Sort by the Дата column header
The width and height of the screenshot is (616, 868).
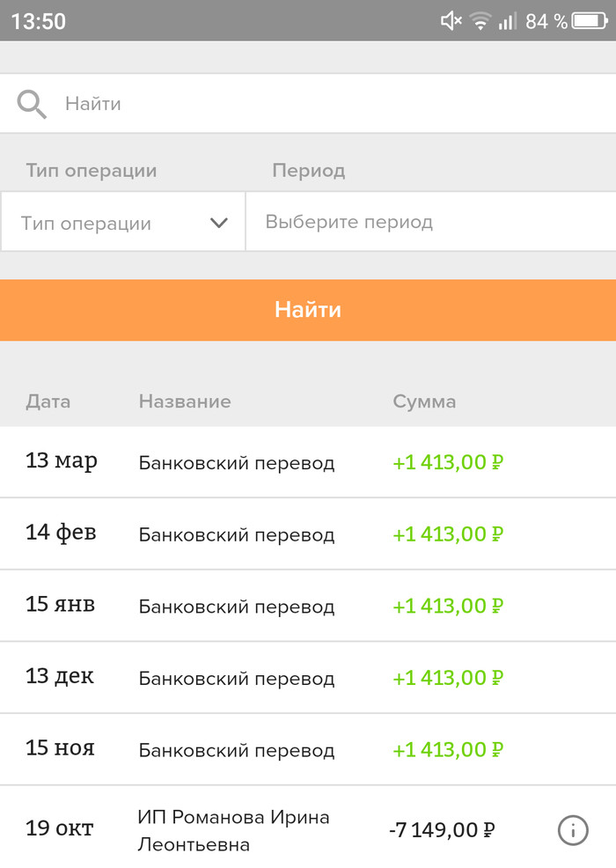[48, 401]
